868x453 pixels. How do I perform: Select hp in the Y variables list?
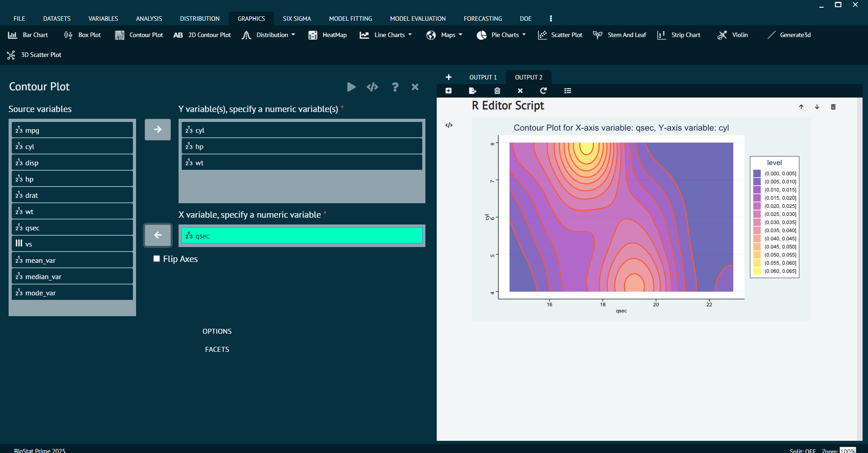(302, 146)
